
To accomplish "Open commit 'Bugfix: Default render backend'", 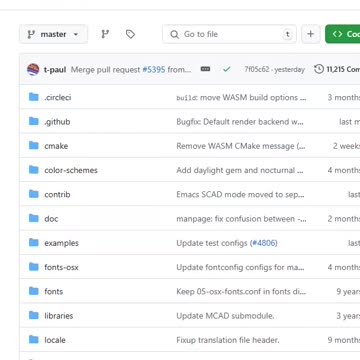I will [x=240, y=122].
